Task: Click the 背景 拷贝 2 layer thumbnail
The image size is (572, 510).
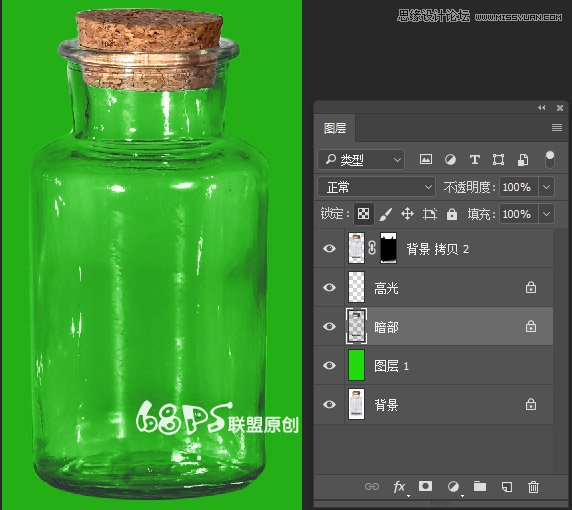Action: pyautogui.click(x=356, y=248)
